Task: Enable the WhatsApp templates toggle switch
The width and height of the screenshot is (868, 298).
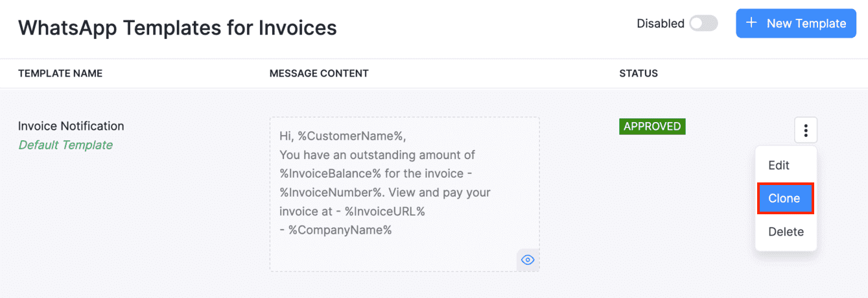Action: pyautogui.click(x=703, y=23)
